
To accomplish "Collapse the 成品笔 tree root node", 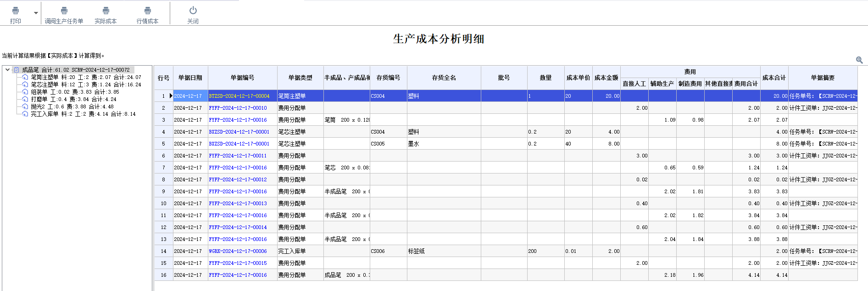I will [8, 70].
